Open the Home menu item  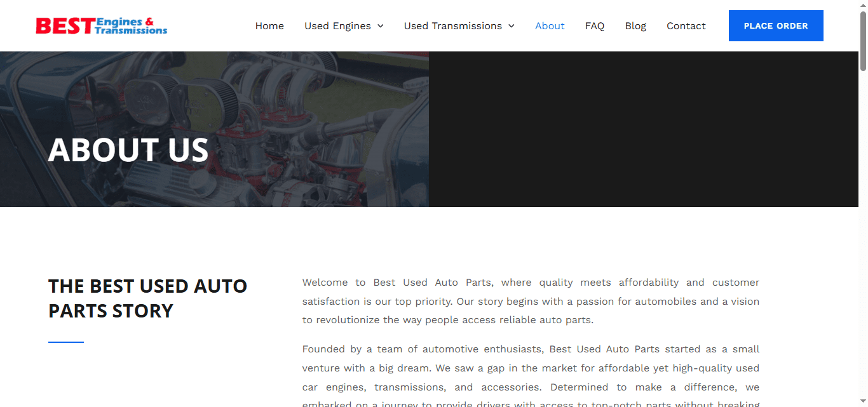tap(269, 26)
